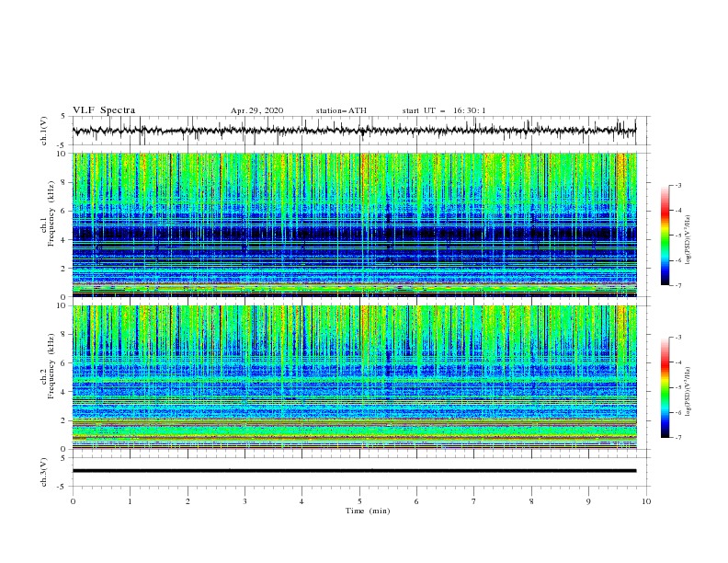Click the ch.2 color bar "-7" tick

click(x=677, y=438)
